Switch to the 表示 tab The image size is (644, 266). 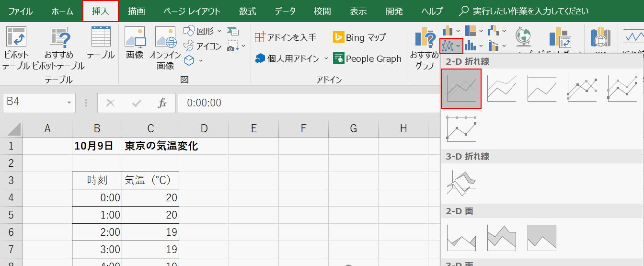click(358, 11)
